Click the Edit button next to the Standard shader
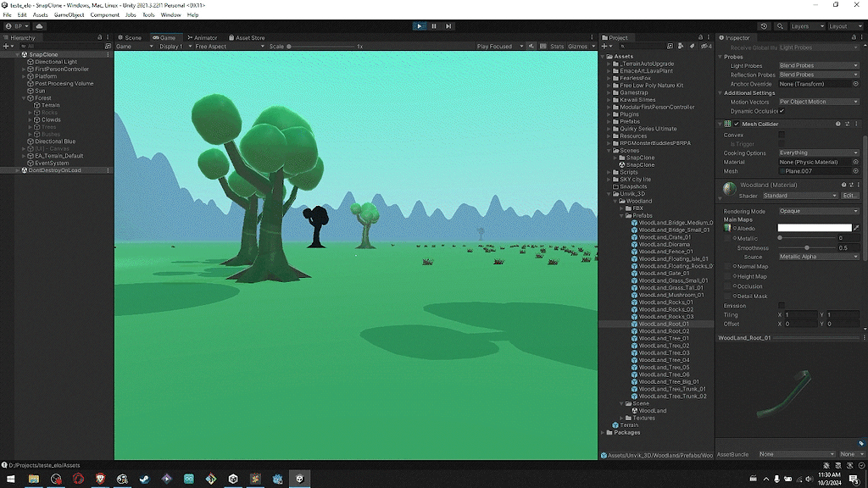Screen dimensions: 868x488 [x=849, y=196]
